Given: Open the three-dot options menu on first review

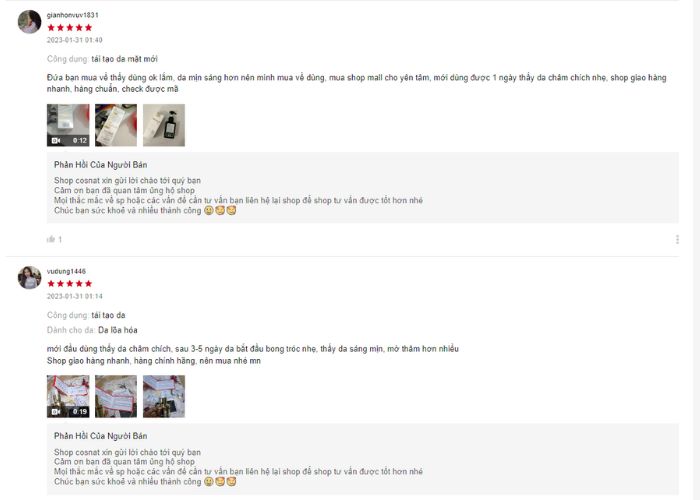Looking at the screenshot, I should click(677, 239).
